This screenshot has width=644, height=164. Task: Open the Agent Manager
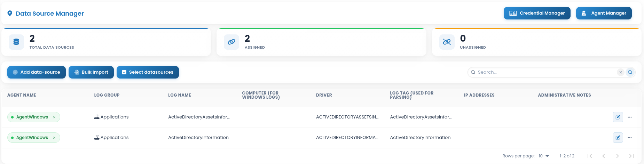pyautogui.click(x=604, y=13)
